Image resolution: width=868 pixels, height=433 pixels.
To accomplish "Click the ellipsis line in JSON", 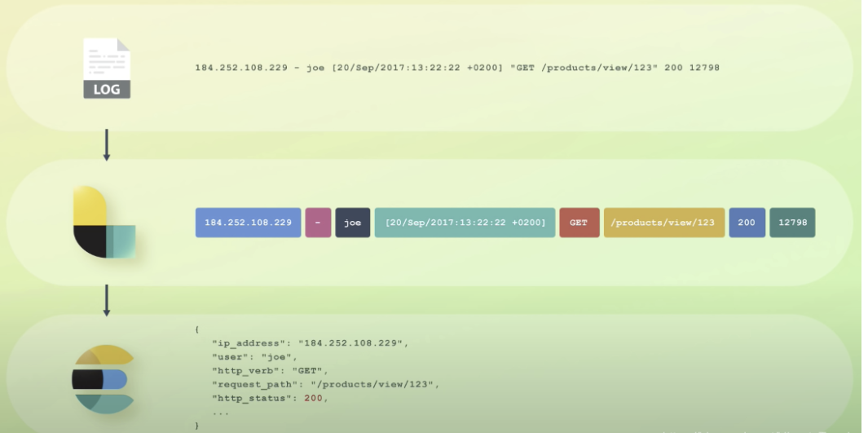I will [x=220, y=413].
